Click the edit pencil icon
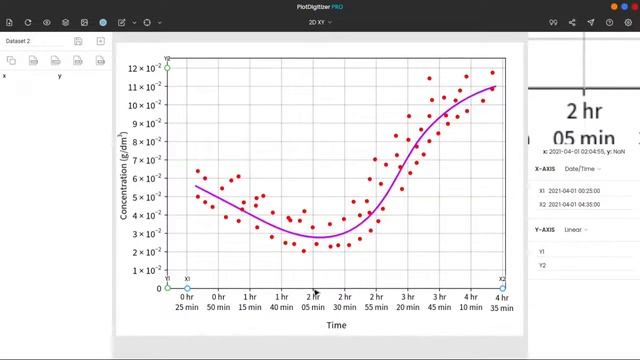This screenshot has width=640, height=360. [x=122, y=22]
